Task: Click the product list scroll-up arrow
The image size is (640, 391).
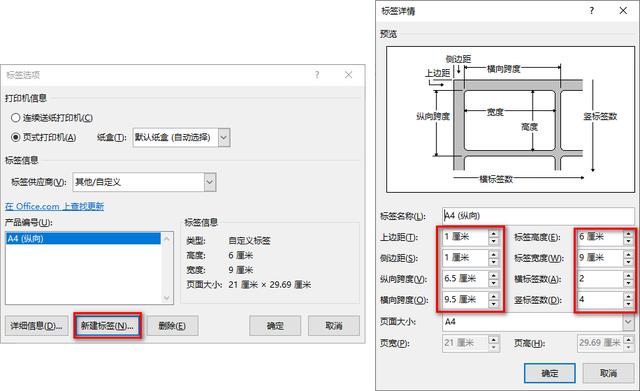Action: 167,238
